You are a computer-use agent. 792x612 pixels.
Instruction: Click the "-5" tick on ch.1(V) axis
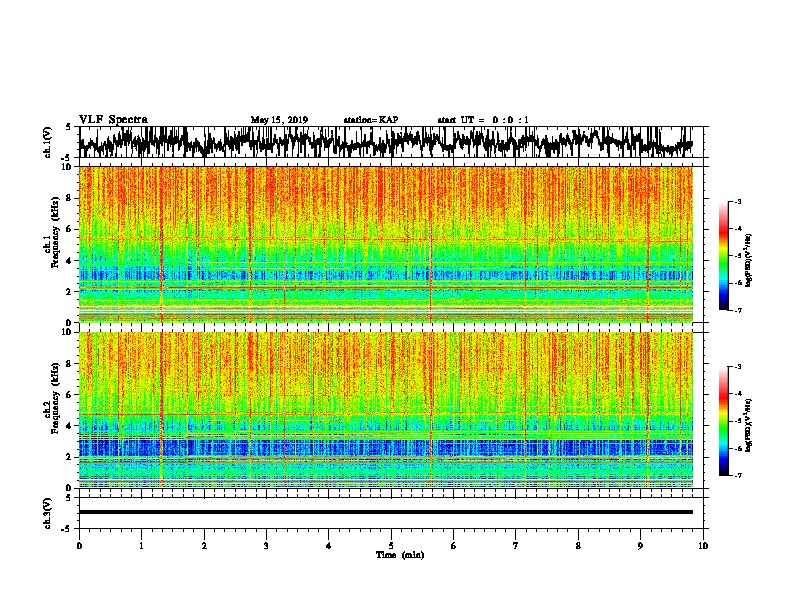click(x=67, y=158)
